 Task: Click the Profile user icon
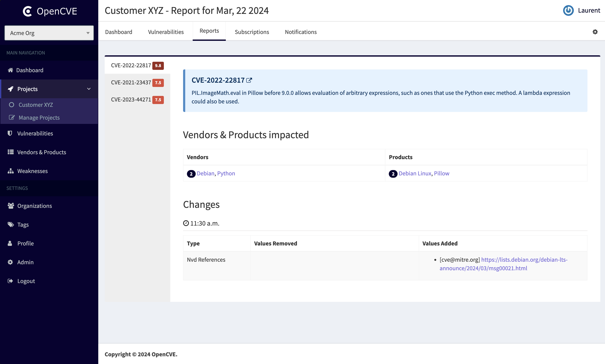pyautogui.click(x=10, y=243)
